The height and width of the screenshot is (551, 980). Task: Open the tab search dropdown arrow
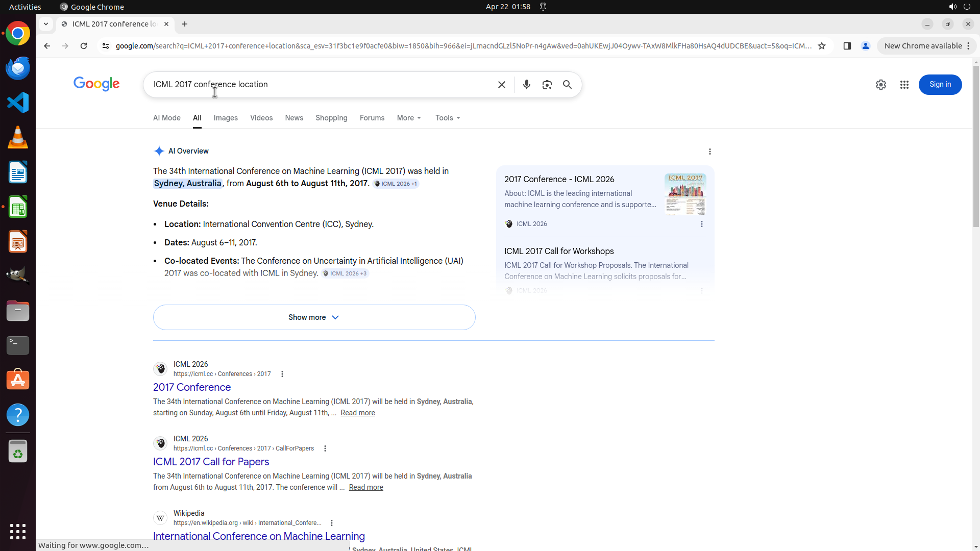[46, 24]
